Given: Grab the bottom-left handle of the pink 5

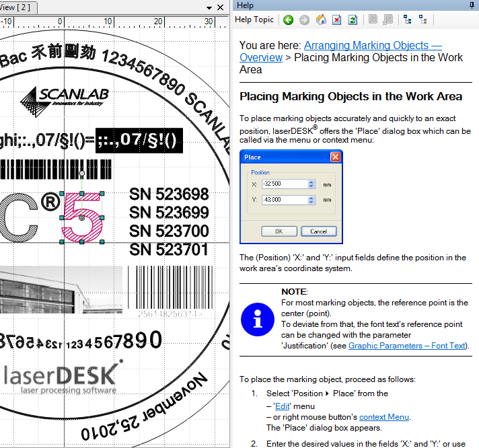Looking at the screenshot, I should click(62, 242).
